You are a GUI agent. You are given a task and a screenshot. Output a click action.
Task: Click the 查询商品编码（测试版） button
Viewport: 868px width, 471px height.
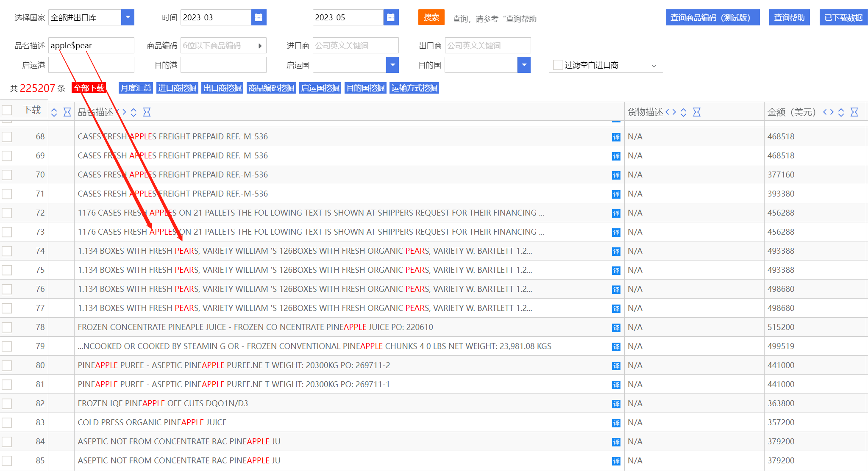[712, 17]
